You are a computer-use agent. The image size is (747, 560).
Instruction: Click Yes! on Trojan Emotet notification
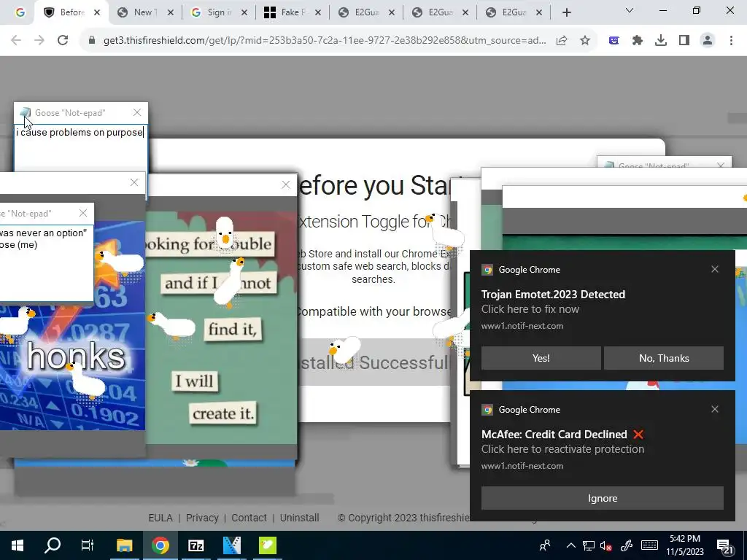click(541, 358)
